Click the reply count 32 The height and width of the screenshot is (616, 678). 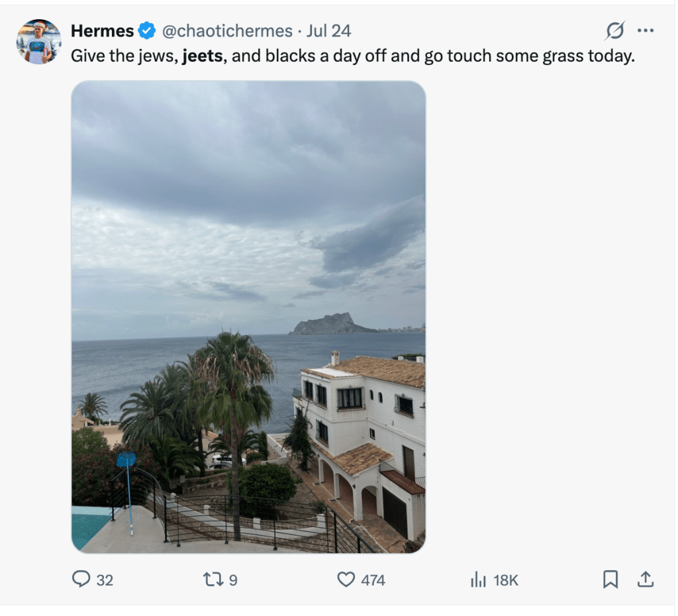click(x=105, y=580)
